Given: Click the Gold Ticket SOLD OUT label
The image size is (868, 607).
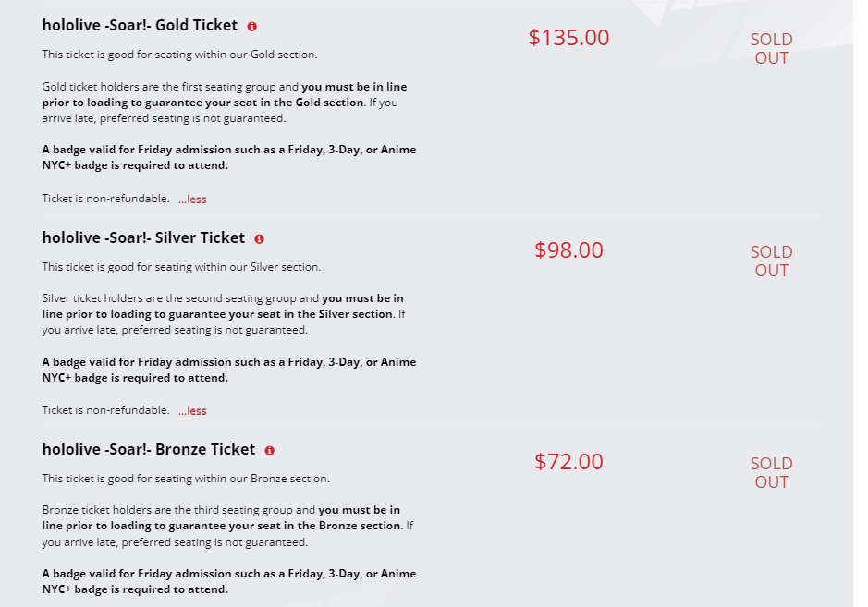Looking at the screenshot, I should (771, 49).
